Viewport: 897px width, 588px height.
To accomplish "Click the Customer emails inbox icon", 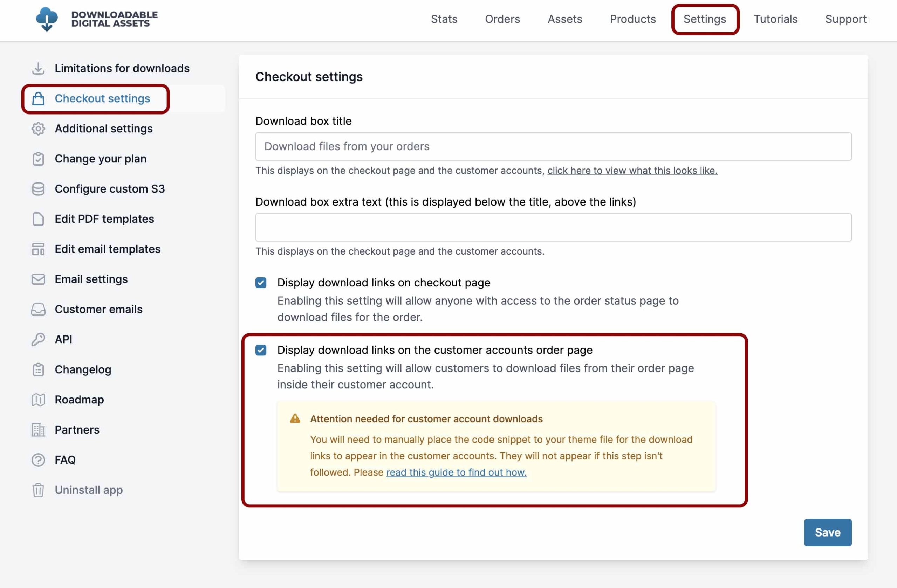I will [38, 309].
